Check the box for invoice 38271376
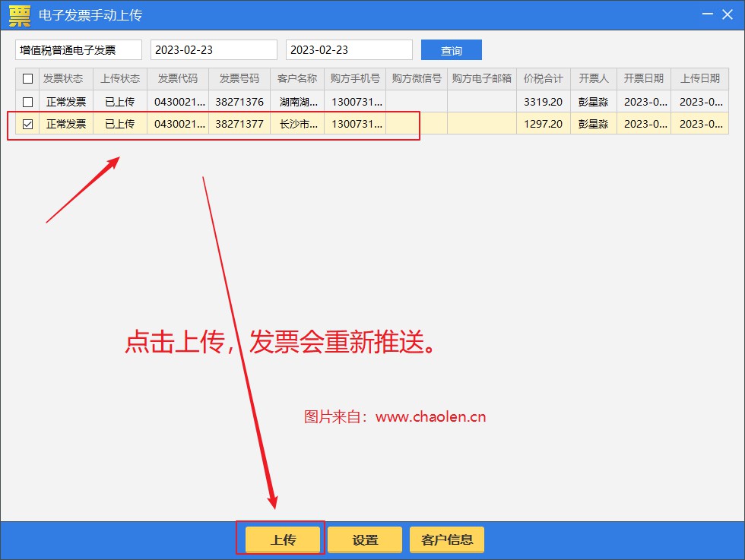Screen dimensions: 745x560 pyautogui.click(x=27, y=102)
